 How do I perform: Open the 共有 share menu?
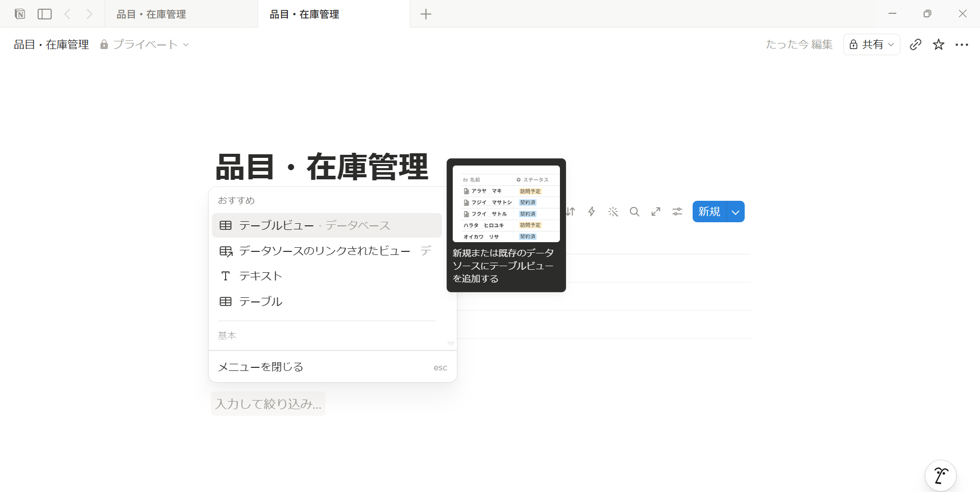pyautogui.click(x=871, y=44)
